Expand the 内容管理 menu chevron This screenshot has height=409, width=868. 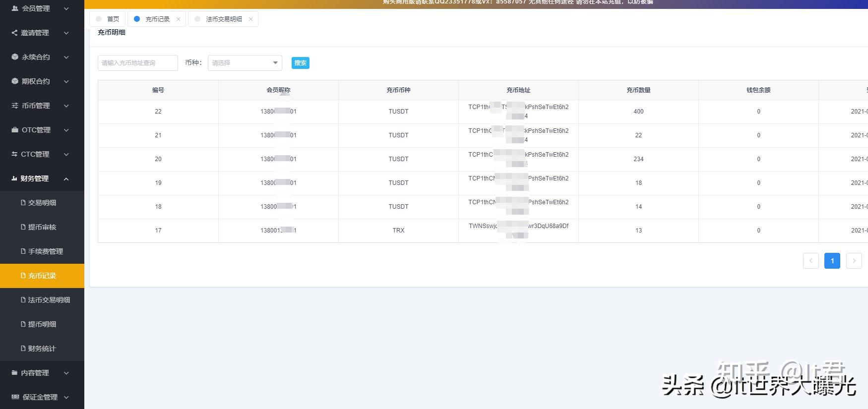click(x=66, y=373)
